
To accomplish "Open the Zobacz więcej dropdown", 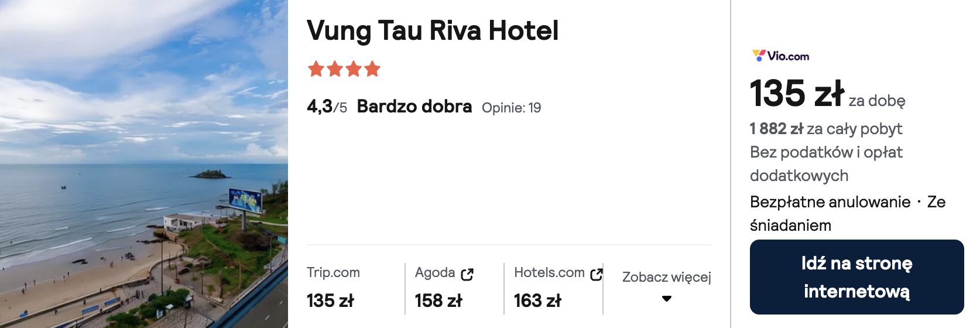I will click(x=666, y=285).
